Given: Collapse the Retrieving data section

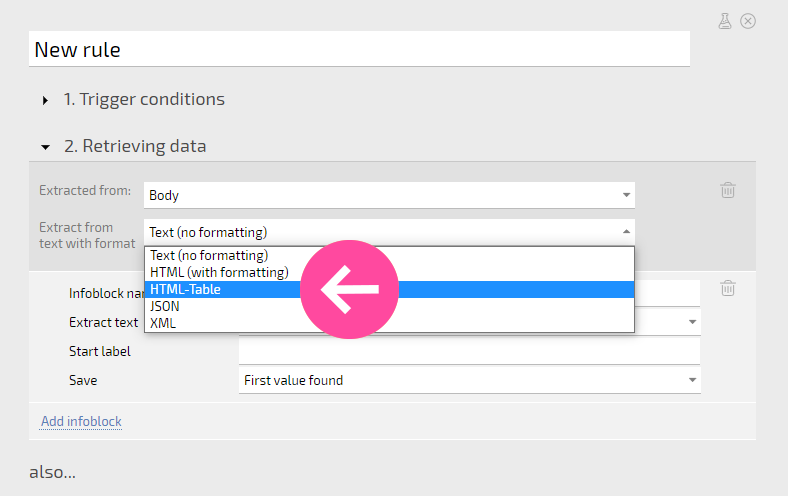Looking at the screenshot, I should tap(45, 147).
